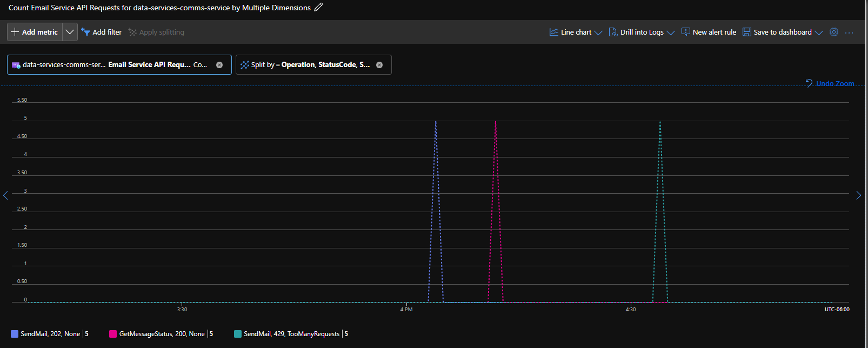The width and height of the screenshot is (868, 348).
Task: Open the Split by Operation, StatusCode pill
Action: click(313, 64)
